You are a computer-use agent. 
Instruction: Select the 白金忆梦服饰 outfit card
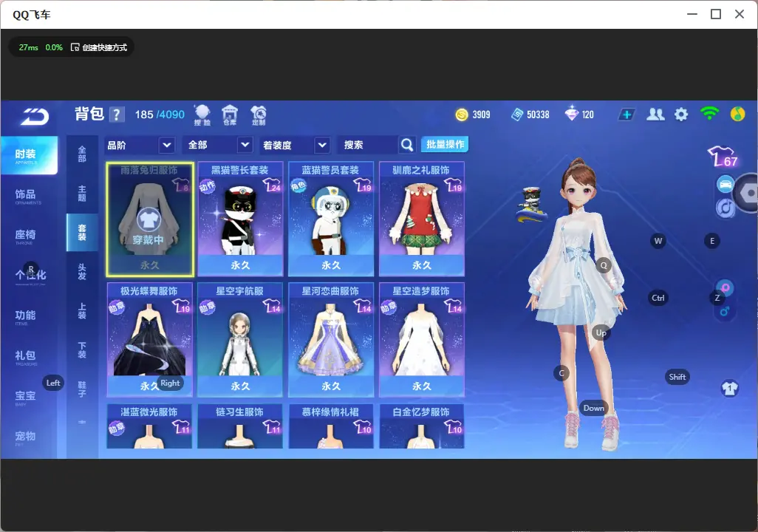pyautogui.click(x=422, y=426)
